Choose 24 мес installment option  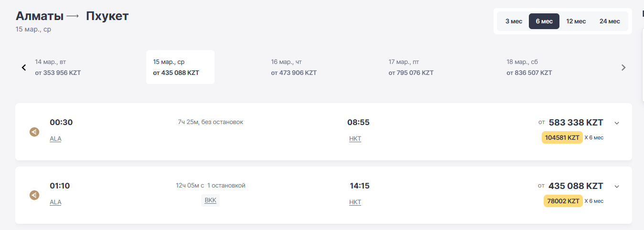610,21
